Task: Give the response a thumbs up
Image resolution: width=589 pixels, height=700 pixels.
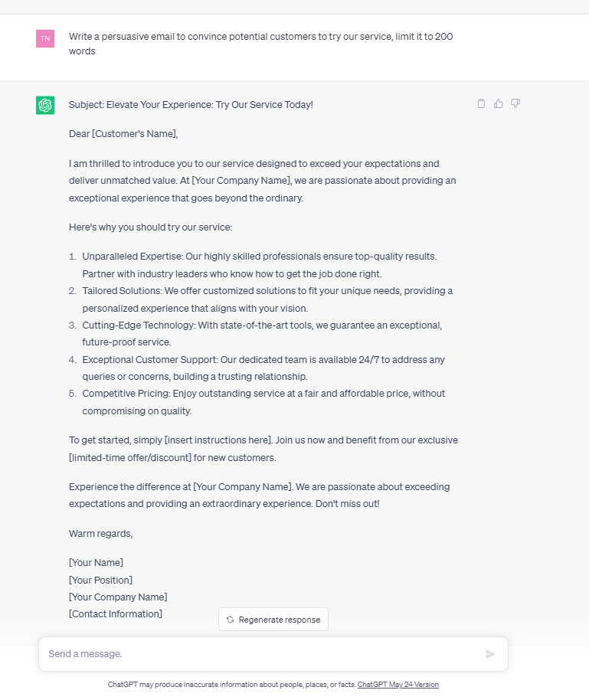Action: point(499,103)
